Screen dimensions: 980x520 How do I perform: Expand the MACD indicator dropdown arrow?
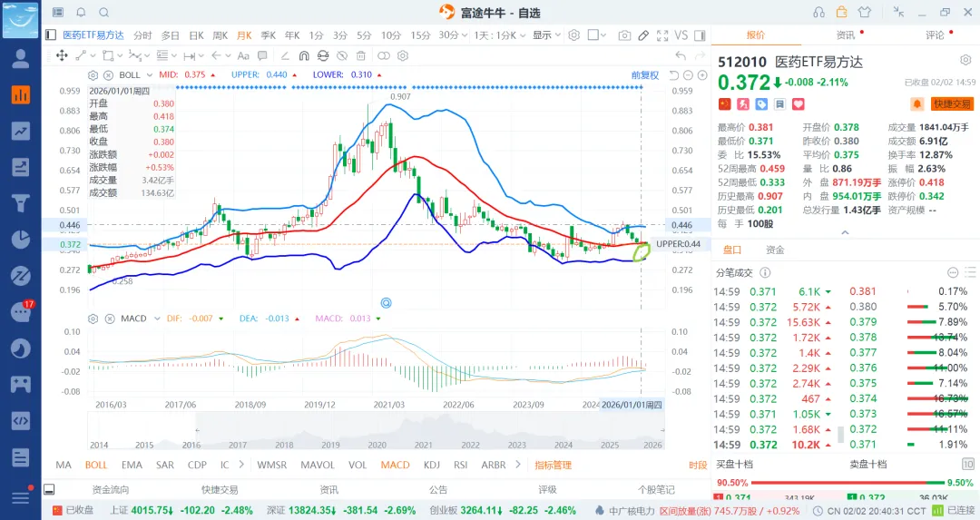tap(157, 319)
